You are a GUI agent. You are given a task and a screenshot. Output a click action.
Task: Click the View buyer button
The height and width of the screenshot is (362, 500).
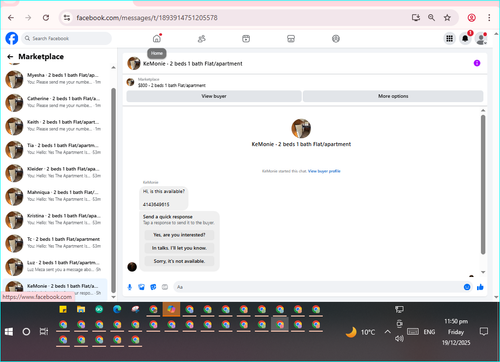click(x=214, y=96)
